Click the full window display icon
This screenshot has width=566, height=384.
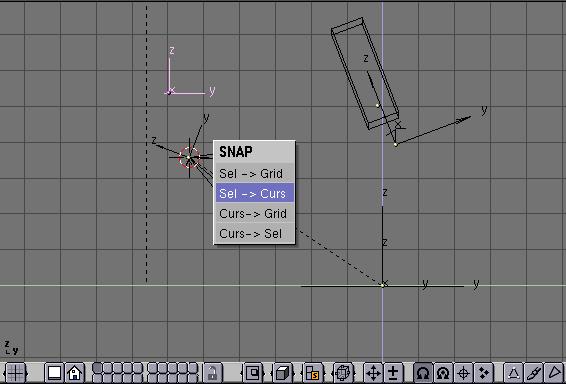pos(55,373)
